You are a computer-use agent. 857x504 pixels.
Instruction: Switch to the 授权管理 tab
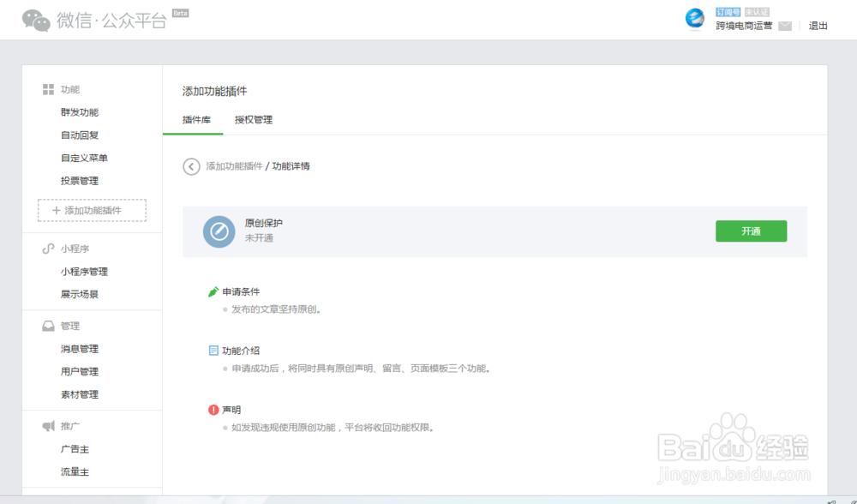tap(253, 120)
